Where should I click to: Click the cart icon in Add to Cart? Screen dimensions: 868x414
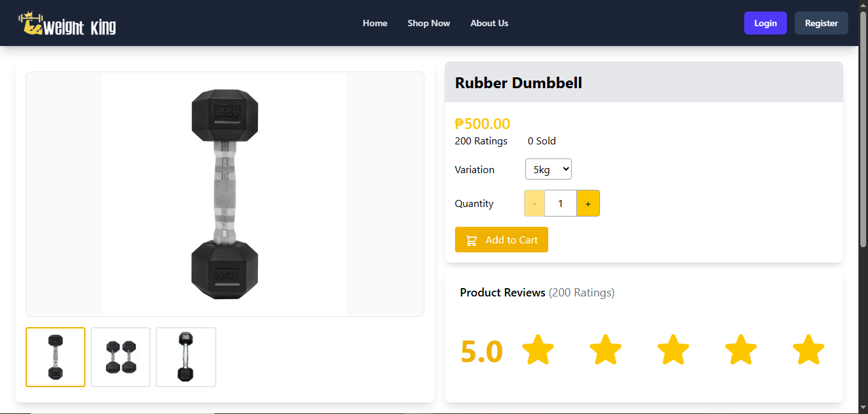[x=472, y=240]
